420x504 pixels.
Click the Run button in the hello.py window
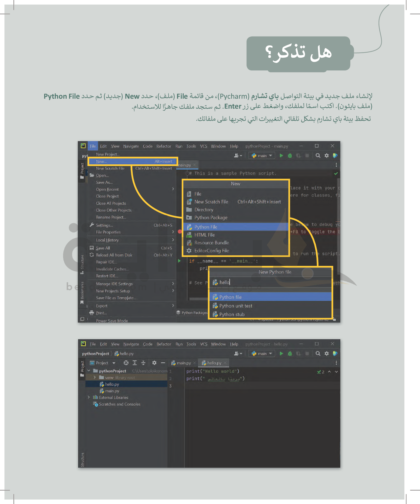(281, 353)
